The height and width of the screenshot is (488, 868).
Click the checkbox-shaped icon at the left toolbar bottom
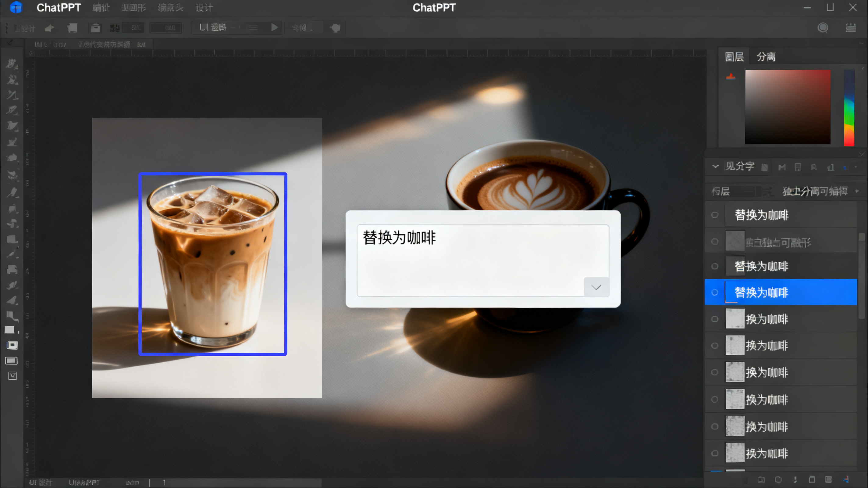click(12, 376)
